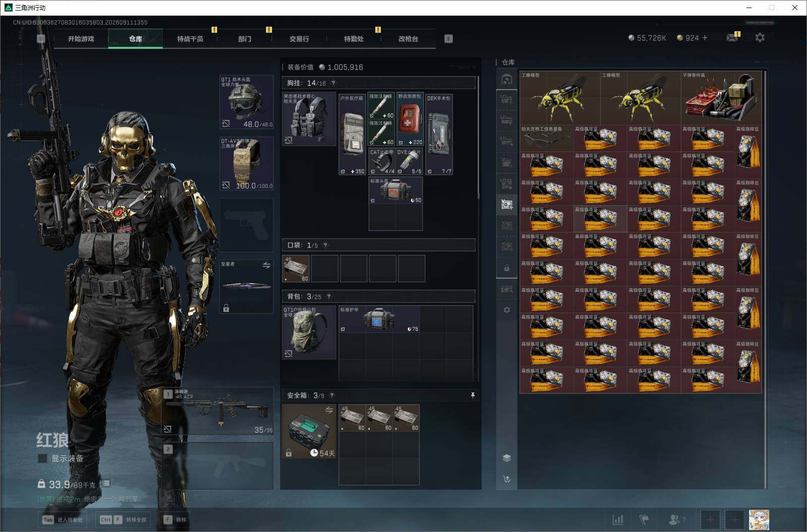This screenshot has height=532, width=807.
Task: Pin the 安全箱 safe box section
Action: [473, 395]
